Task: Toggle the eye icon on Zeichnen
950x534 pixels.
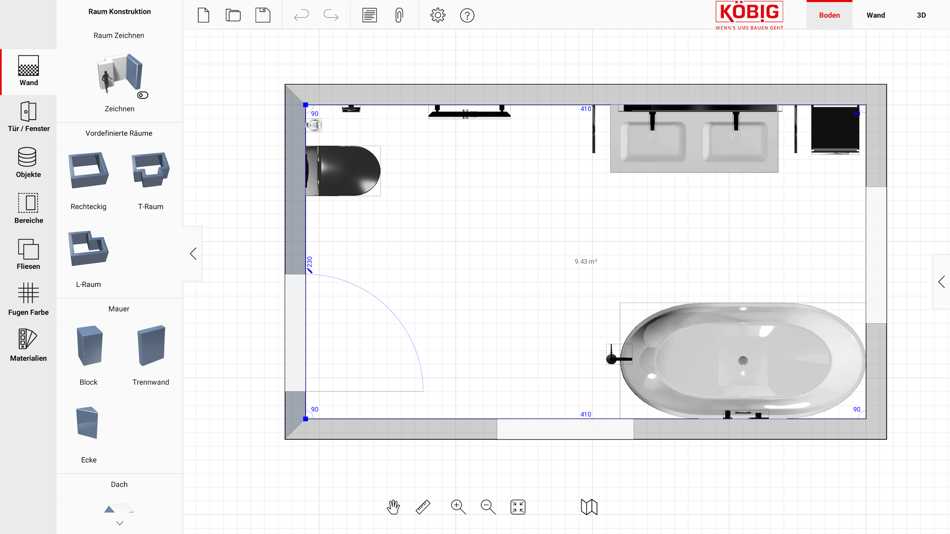Action: [x=142, y=95]
